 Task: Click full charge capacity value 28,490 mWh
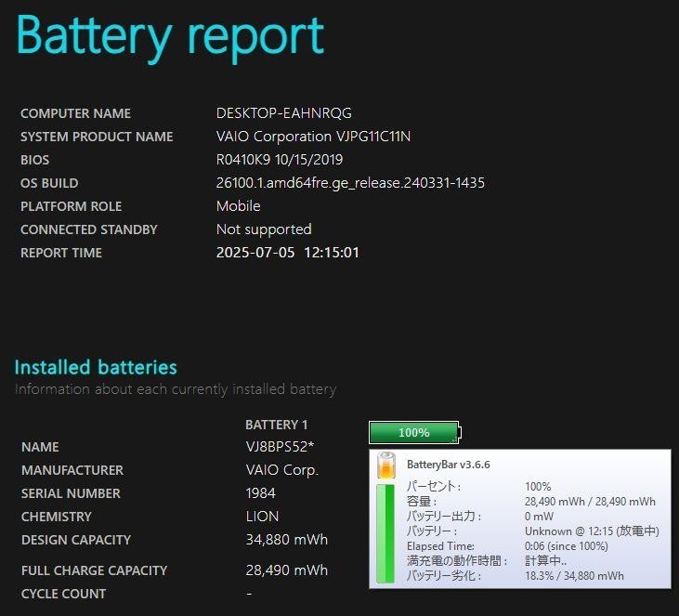287,570
